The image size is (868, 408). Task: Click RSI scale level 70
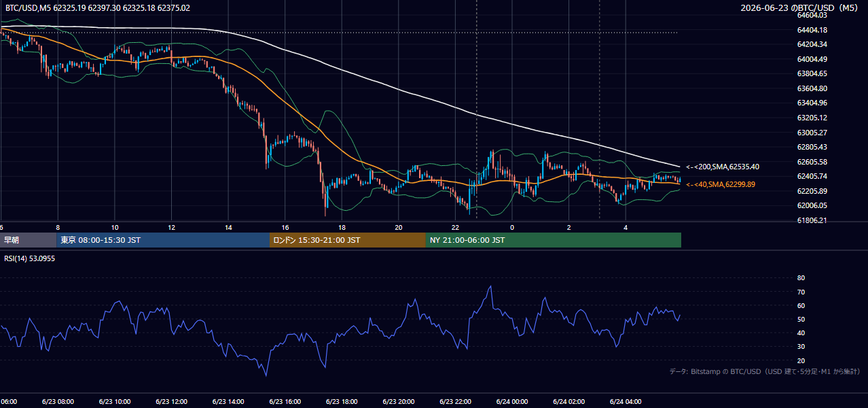click(x=801, y=292)
